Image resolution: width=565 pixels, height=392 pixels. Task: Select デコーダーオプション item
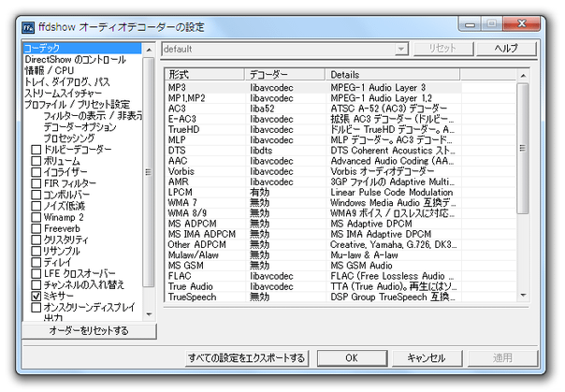[80, 127]
